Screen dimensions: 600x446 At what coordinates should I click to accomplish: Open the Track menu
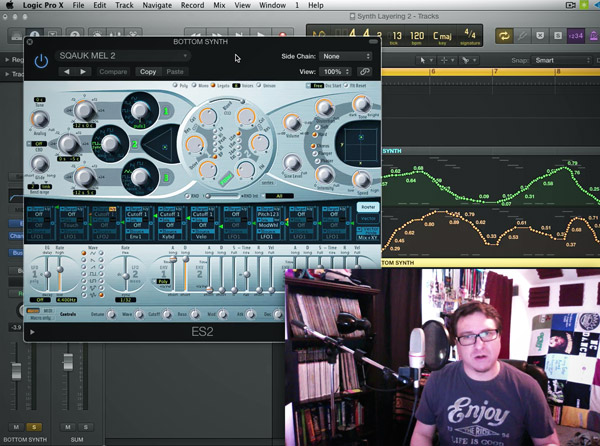click(124, 5)
